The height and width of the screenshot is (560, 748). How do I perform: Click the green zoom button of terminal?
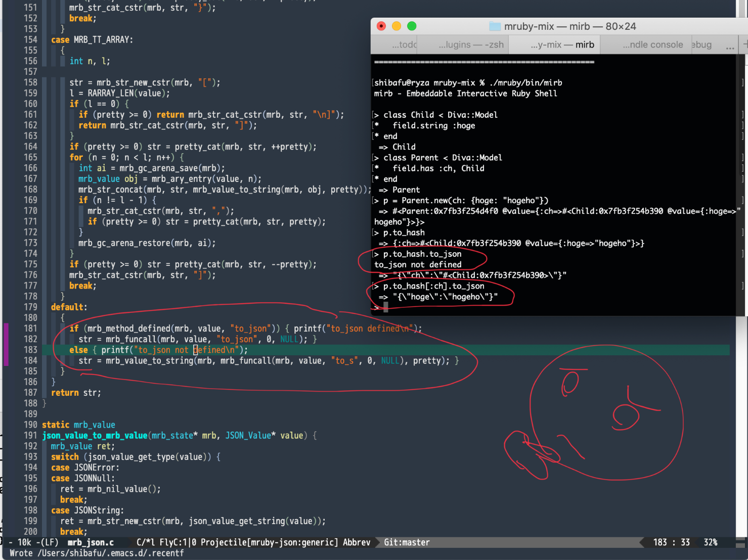412,26
